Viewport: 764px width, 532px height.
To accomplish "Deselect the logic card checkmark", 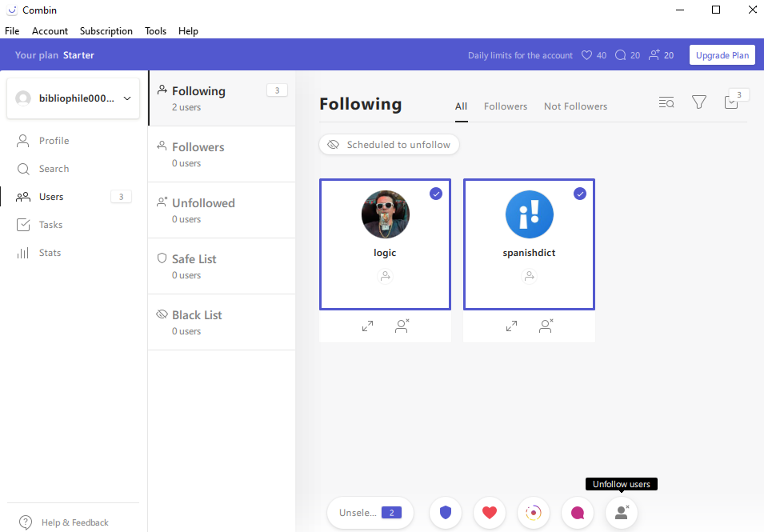I will click(435, 194).
